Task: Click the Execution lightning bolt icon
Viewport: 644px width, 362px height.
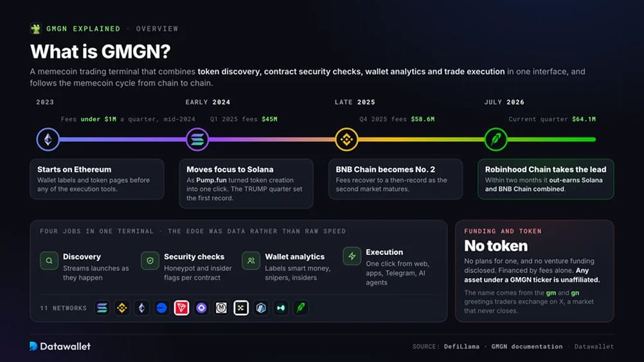Action: click(352, 256)
